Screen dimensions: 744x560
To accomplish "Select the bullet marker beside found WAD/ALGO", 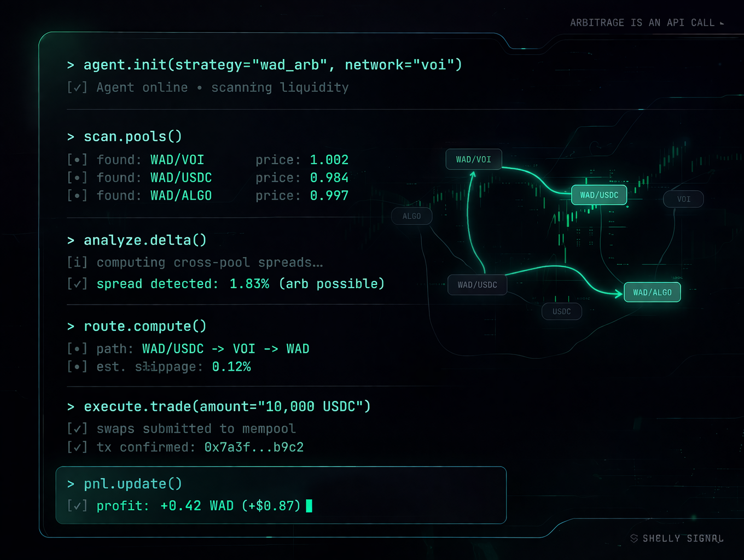I will [77, 195].
